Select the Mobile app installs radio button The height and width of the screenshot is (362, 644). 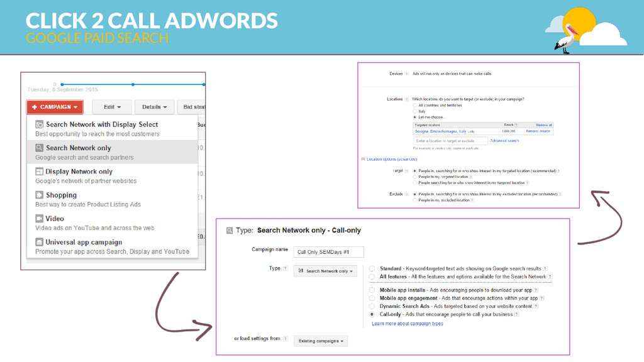pyautogui.click(x=372, y=290)
